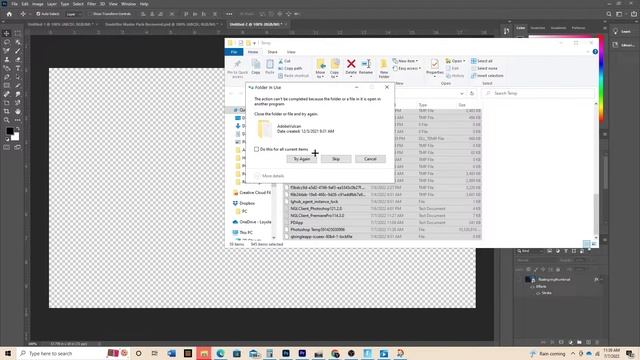Open the Edit Toolbar three-dots button
Viewport: 640px width, 360px height.
[x=18, y=120]
